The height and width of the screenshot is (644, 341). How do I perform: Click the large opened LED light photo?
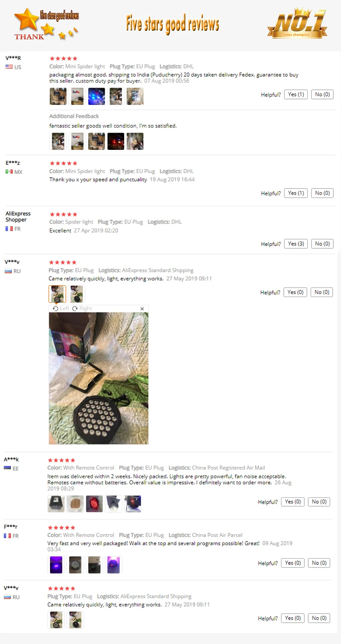click(x=99, y=378)
